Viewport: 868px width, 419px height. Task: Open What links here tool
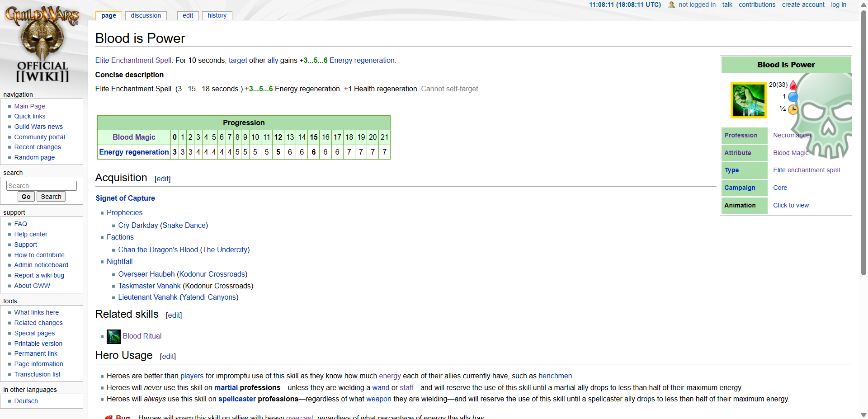coord(37,312)
